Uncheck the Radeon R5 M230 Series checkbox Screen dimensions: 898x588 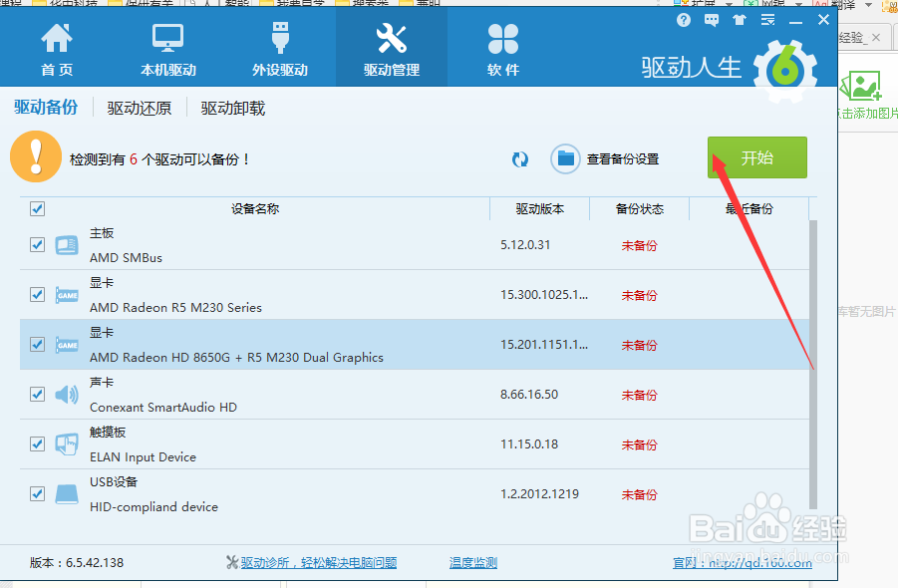pyautogui.click(x=37, y=294)
